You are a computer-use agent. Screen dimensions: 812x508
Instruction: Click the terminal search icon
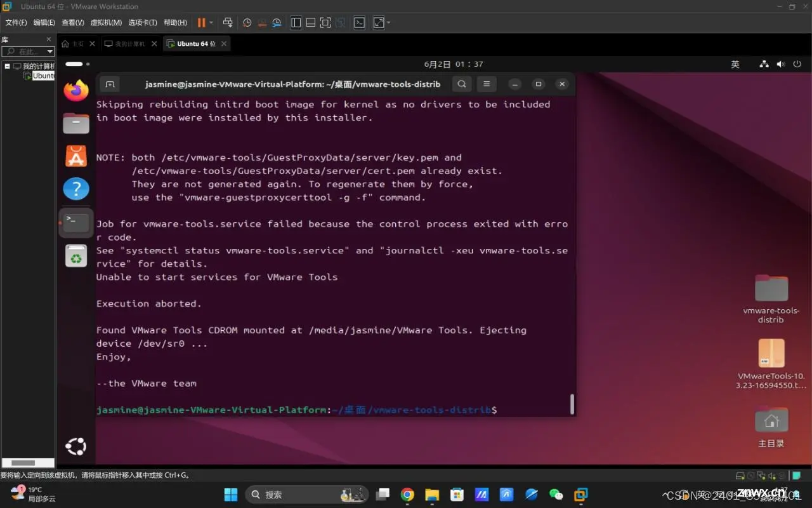[x=462, y=84]
